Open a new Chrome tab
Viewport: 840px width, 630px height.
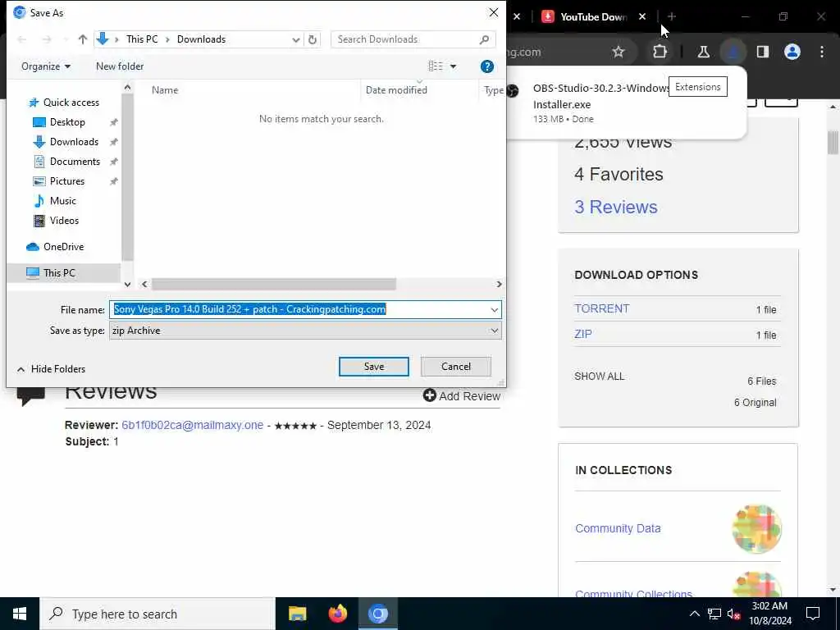tap(672, 16)
